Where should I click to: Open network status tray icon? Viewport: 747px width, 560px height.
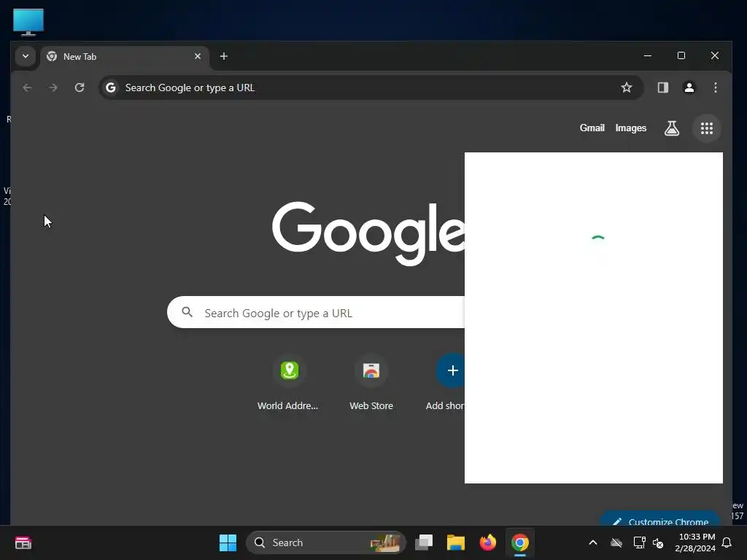639,542
